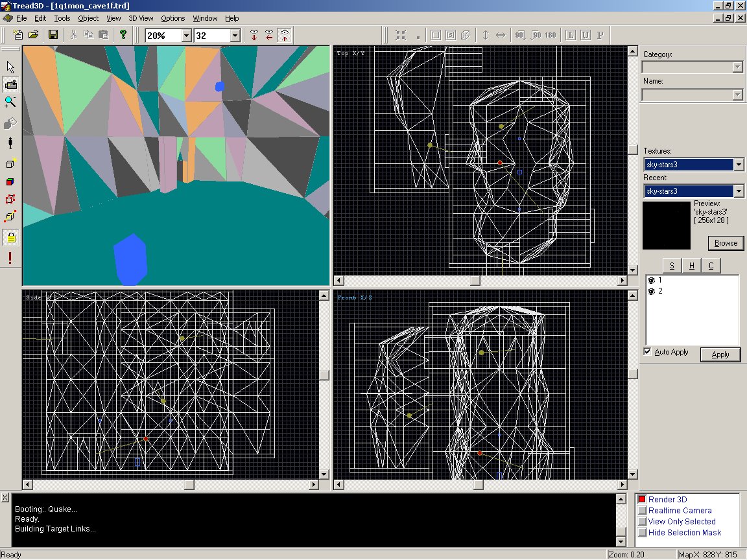Enable the Render 3D option
The image size is (747, 560).
642,500
